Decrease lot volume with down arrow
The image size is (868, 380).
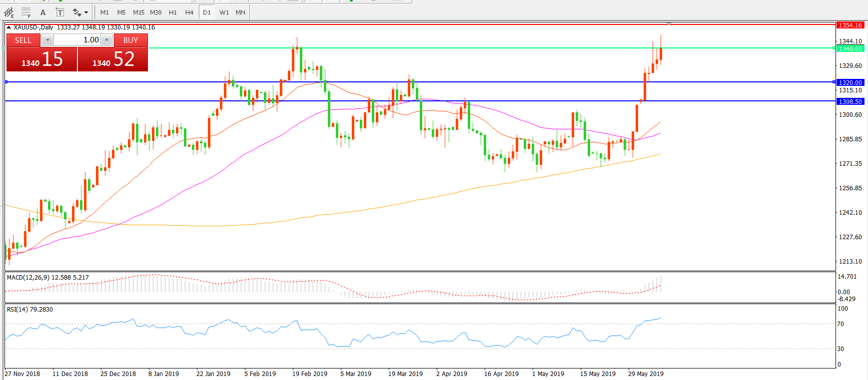point(47,40)
